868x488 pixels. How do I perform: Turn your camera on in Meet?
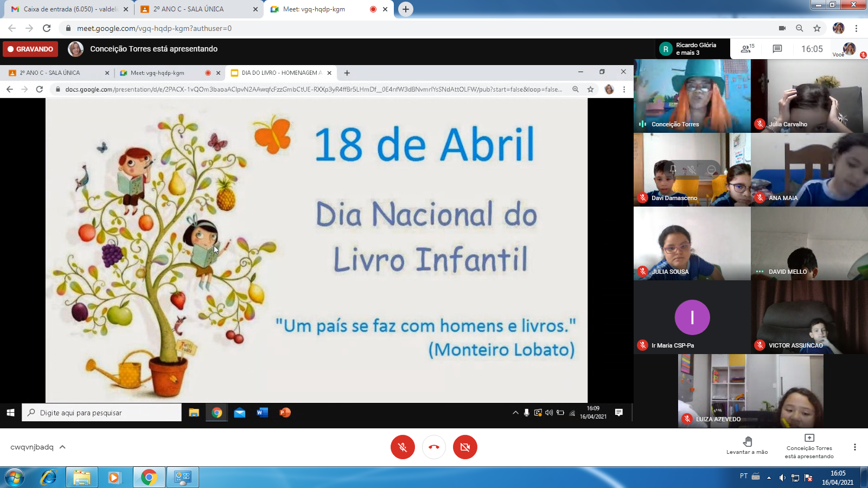coord(465,447)
